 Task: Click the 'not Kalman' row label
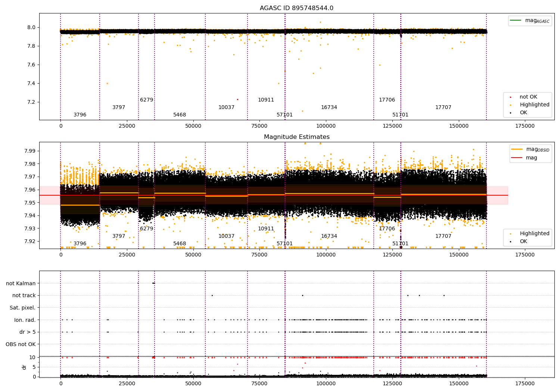click(21, 283)
